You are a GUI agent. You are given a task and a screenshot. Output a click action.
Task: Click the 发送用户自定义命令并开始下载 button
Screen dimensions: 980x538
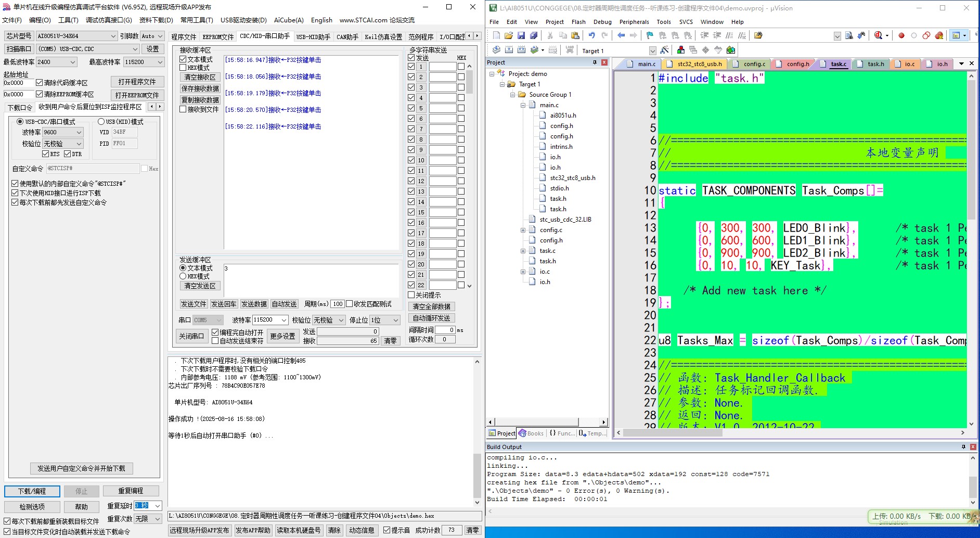tap(81, 468)
